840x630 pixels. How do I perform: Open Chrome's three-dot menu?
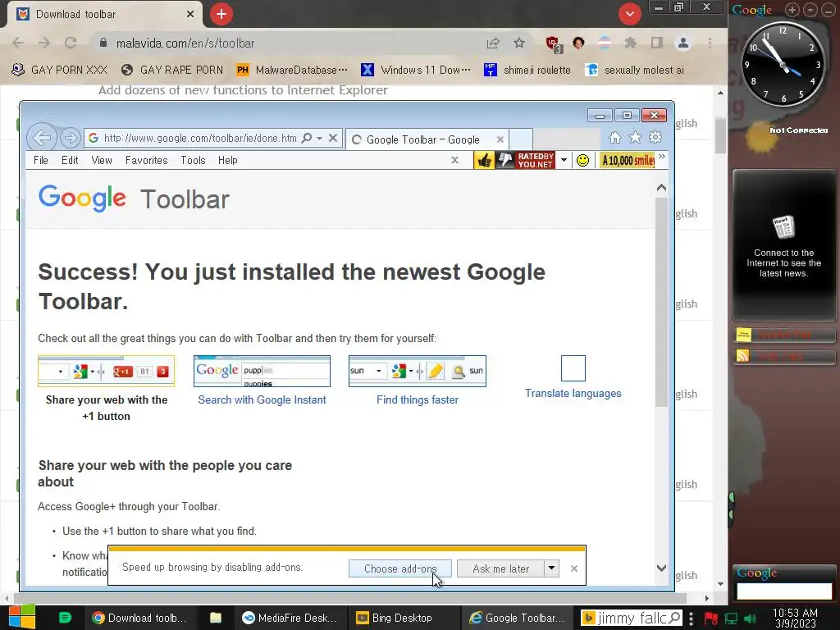[710, 43]
